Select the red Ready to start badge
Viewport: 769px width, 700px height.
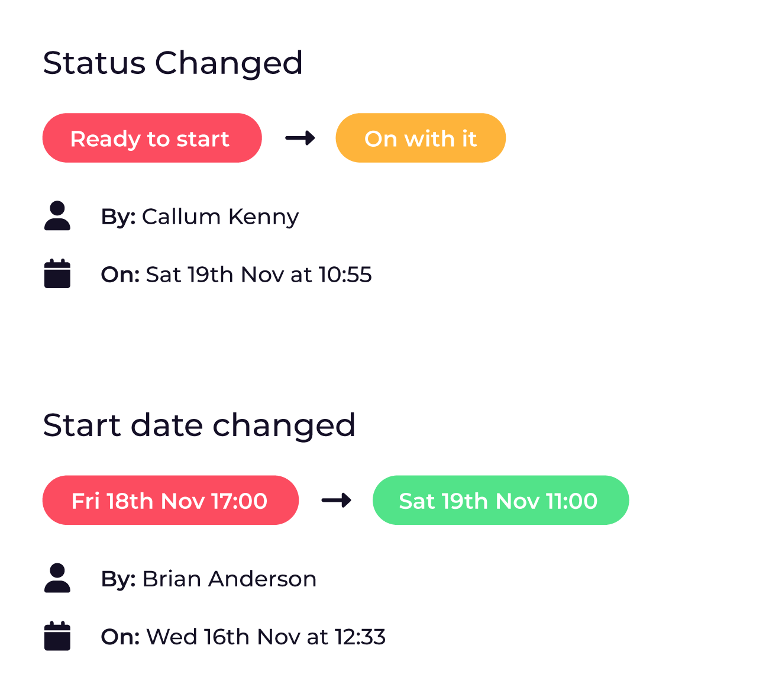click(x=152, y=138)
